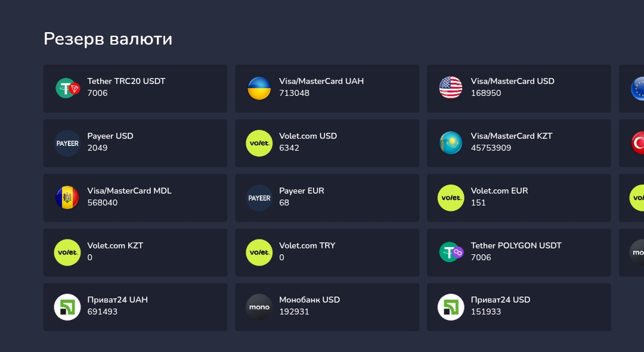Screen dimensions: 644x352
Task: Click the Volet.com USD logo icon
Action: (x=259, y=143)
